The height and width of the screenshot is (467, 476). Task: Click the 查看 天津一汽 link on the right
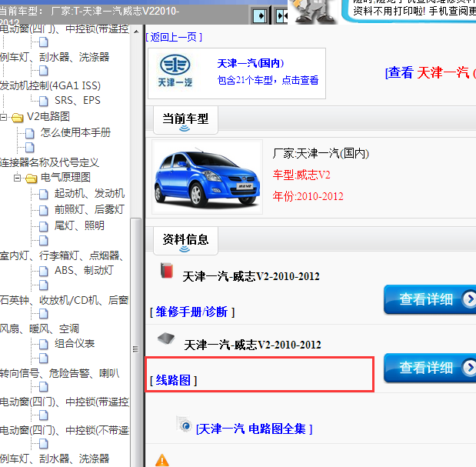point(431,73)
